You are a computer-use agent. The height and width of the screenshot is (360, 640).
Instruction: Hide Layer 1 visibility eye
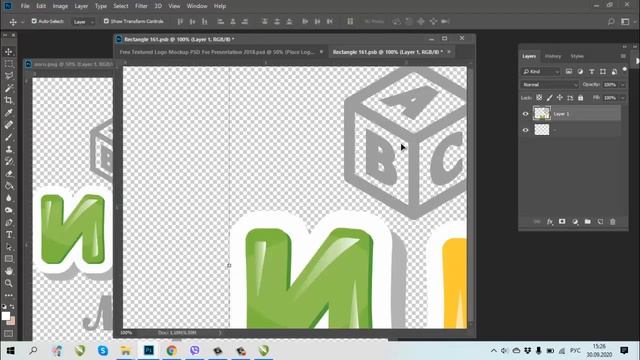pyautogui.click(x=526, y=114)
